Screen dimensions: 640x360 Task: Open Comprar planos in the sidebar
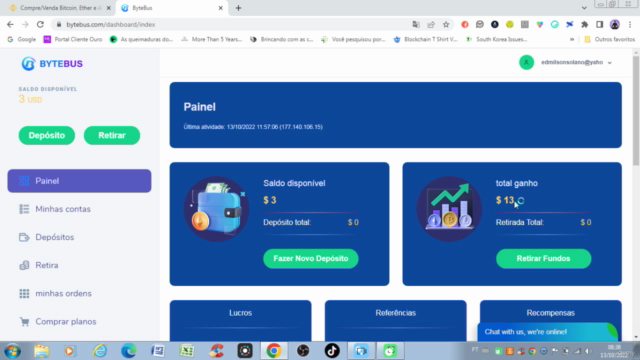(66, 322)
